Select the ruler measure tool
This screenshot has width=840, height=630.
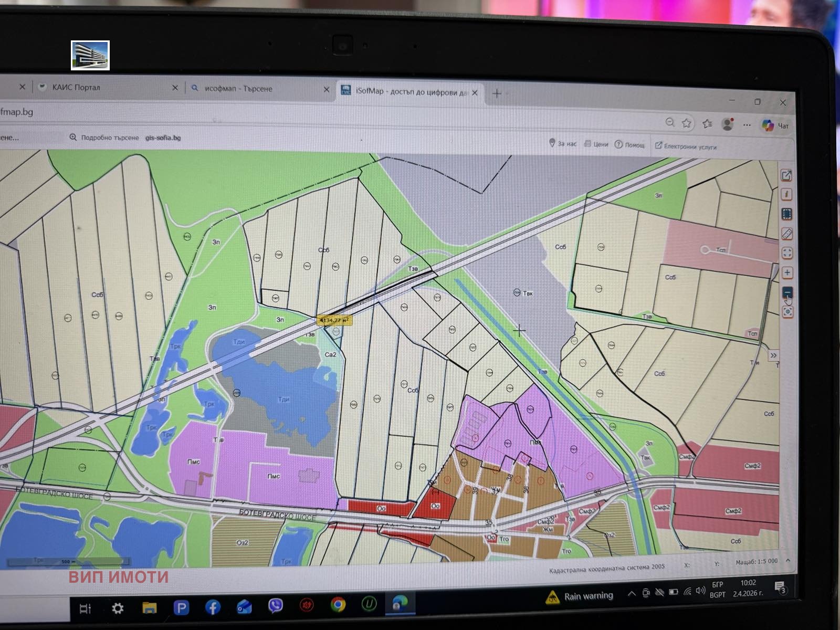click(x=787, y=234)
